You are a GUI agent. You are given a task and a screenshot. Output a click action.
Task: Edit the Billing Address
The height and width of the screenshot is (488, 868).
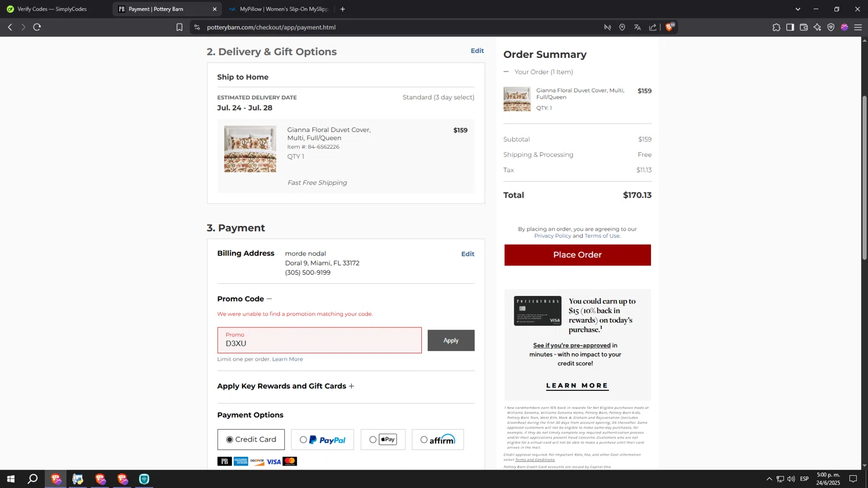tap(468, 254)
